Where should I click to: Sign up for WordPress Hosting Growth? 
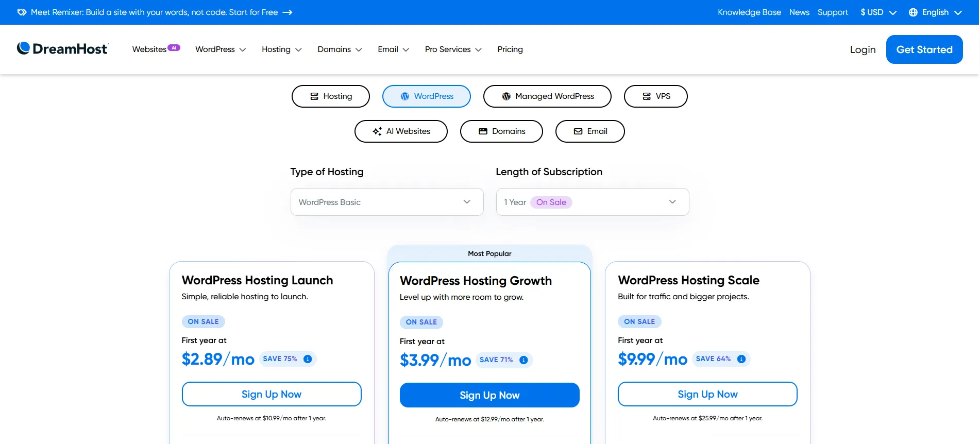tap(489, 395)
